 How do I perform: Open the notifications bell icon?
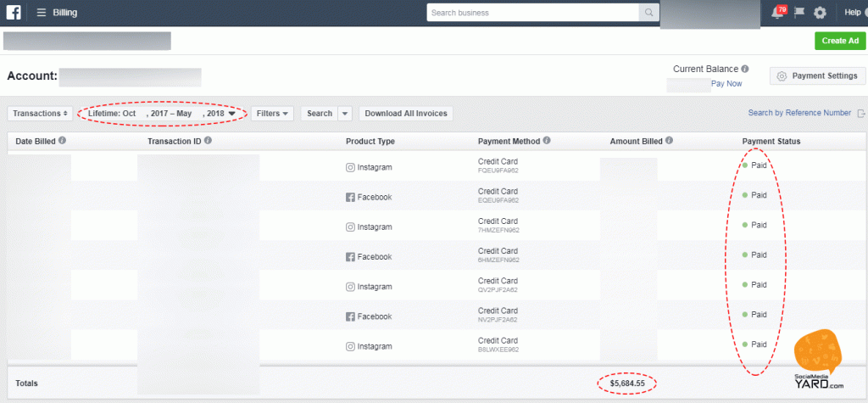click(x=777, y=13)
